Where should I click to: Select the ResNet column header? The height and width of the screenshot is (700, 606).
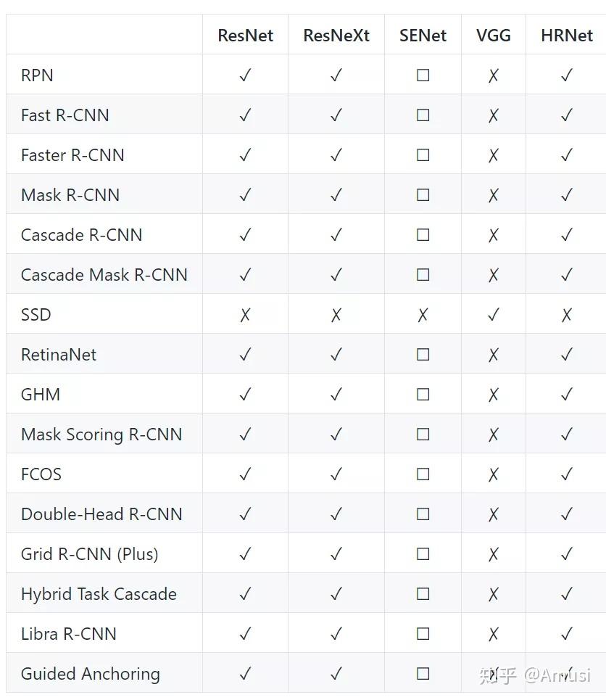pos(245,36)
